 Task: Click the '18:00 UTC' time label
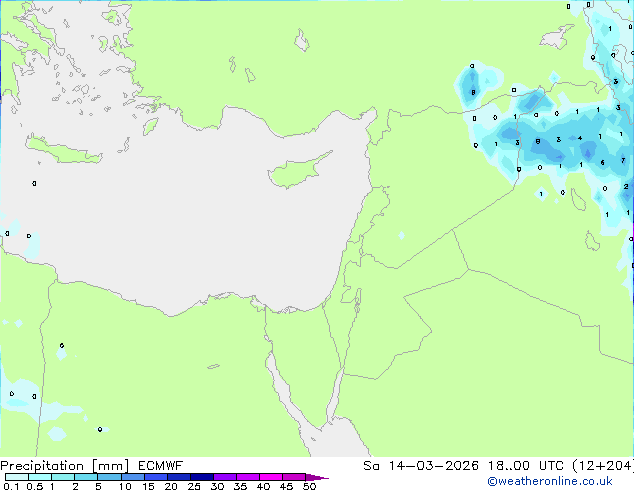click(x=526, y=466)
